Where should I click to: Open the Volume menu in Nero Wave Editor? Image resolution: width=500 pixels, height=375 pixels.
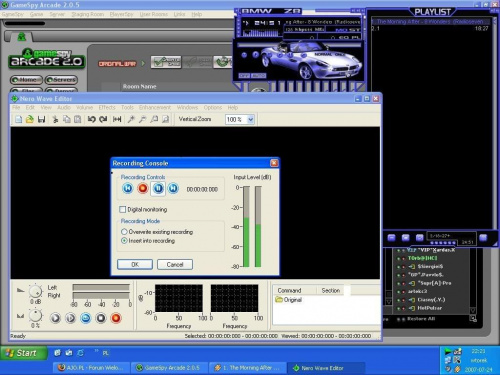(84, 107)
